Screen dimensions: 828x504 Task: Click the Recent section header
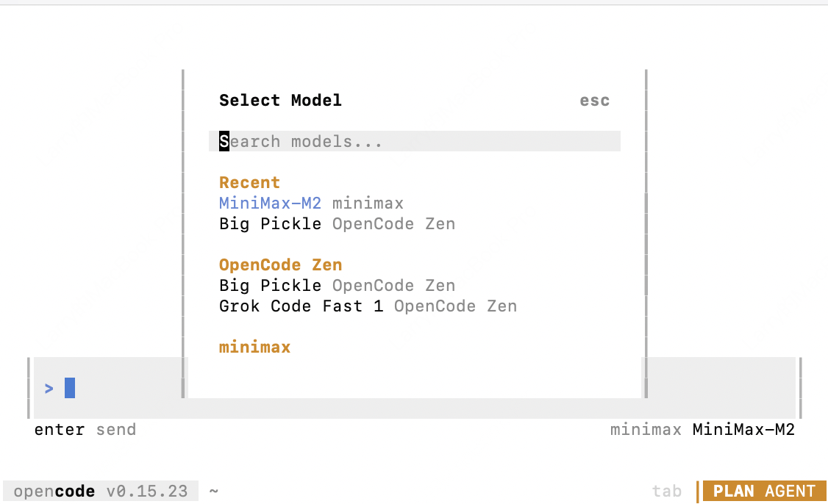(x=249, y=182)
